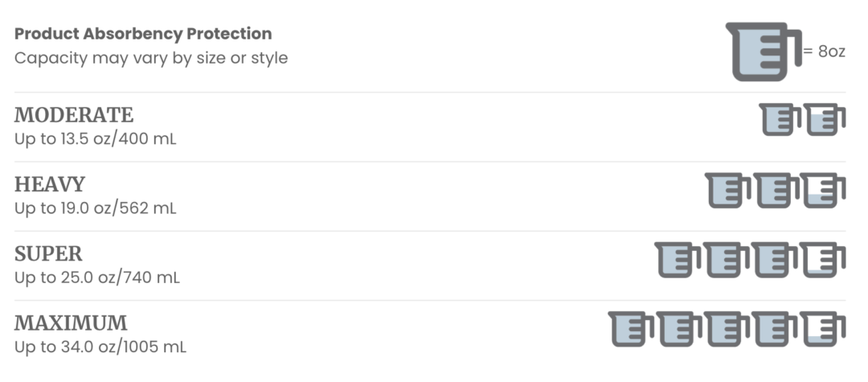Click the HEAVY absorbency heading
Image resolution: width=868 pixels, height=382 pixels.
(50, 184)
